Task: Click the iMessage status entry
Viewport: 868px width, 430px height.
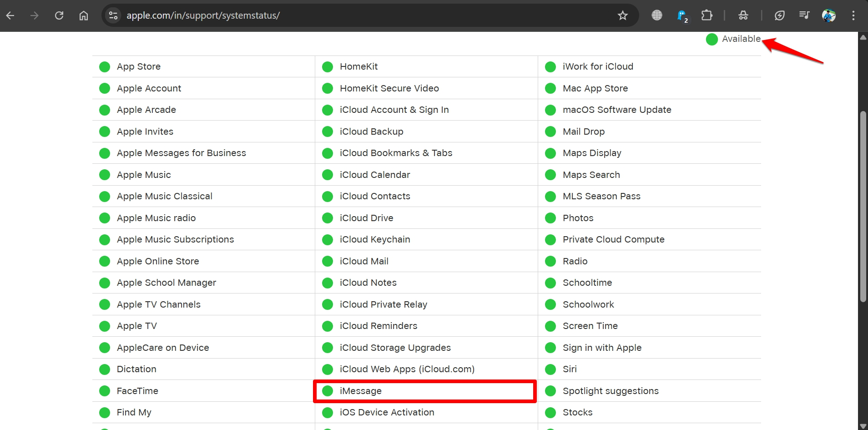Action: click(x=360, y=391)
